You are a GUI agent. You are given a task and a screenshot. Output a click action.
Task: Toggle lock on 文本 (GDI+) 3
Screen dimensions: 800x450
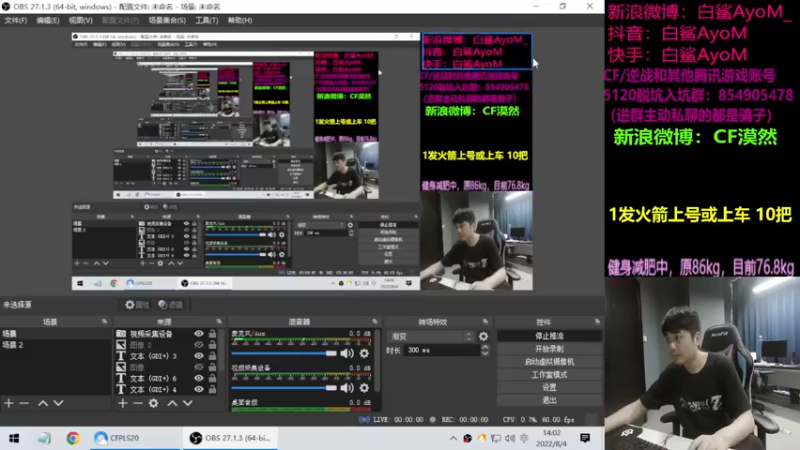(212, 356)
